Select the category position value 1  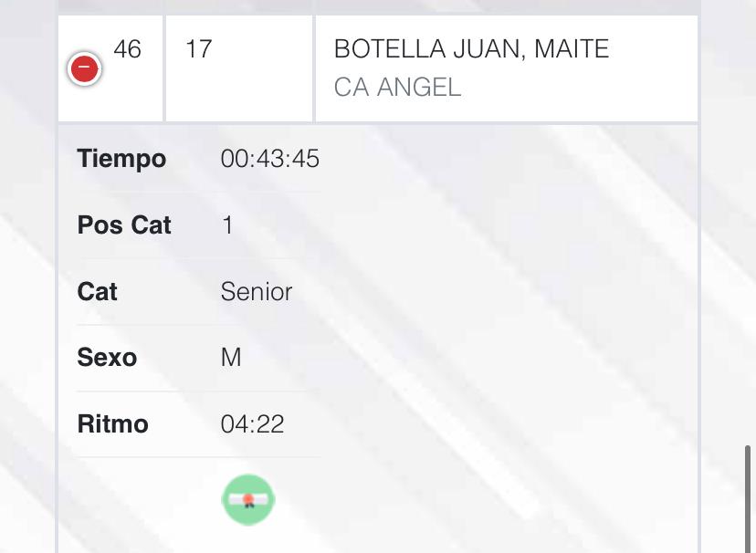pos(227,225)
